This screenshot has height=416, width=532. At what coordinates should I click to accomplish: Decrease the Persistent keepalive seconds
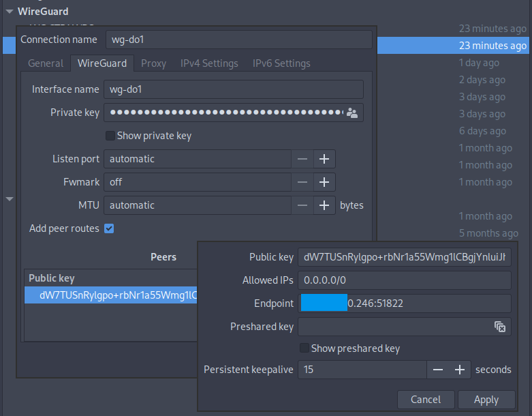click(438, 370)
